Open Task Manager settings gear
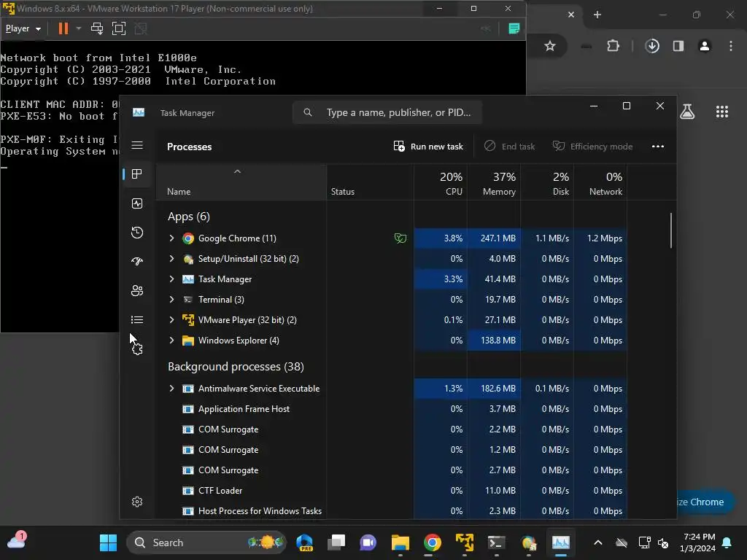The image size is (747, 560). click(x=137, y=502)
